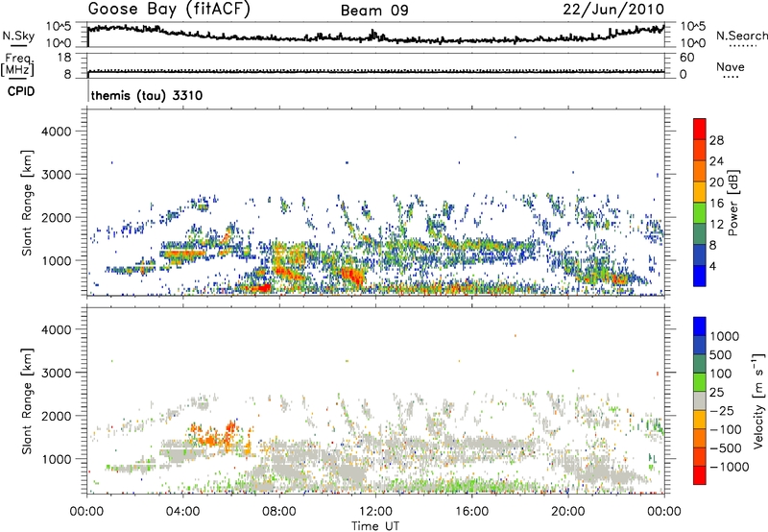
Task: Click the "Slant Range [km]" label of the power panel
Action: [27, 203]
